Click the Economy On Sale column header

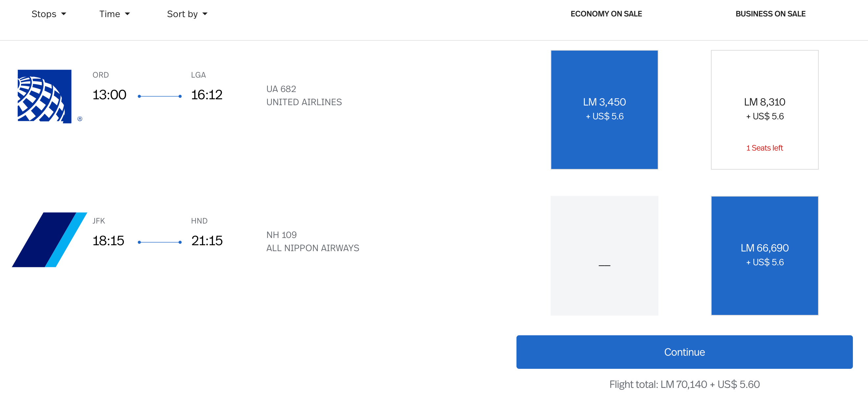click(606, 14)
